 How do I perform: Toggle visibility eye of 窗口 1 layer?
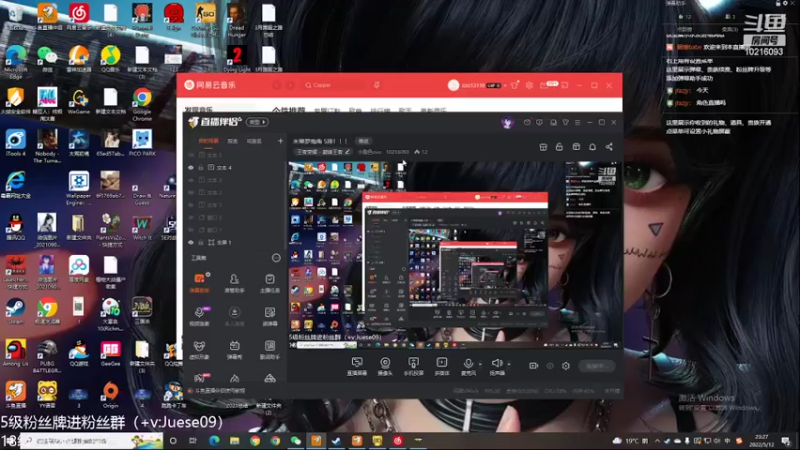pyautogui.click(x=191, y=230)
